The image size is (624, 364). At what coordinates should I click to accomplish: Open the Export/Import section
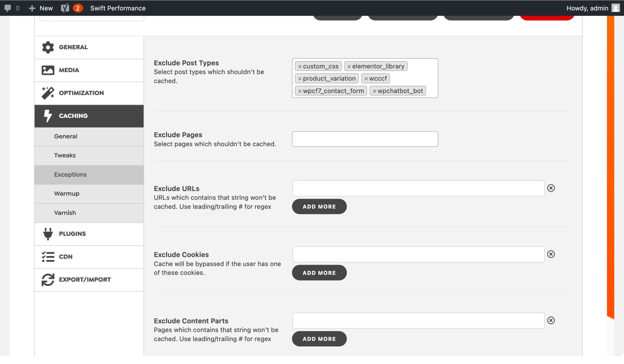click(89, 280)
